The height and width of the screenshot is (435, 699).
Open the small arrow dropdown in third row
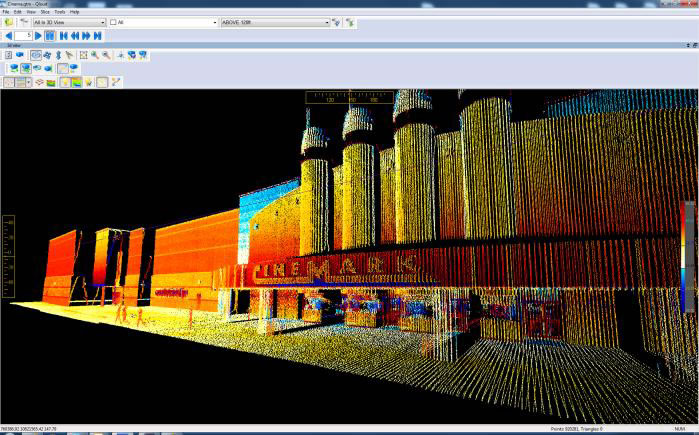29,82
